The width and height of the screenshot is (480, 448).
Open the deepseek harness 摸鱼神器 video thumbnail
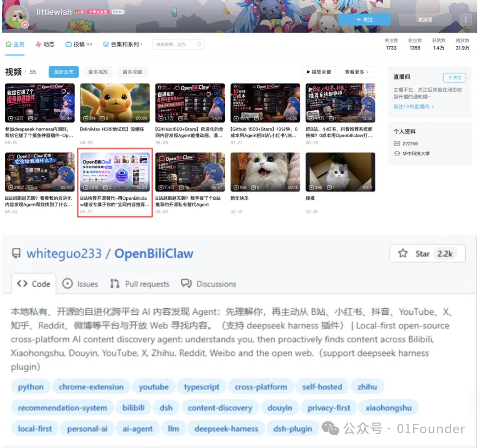pos(40,103)
